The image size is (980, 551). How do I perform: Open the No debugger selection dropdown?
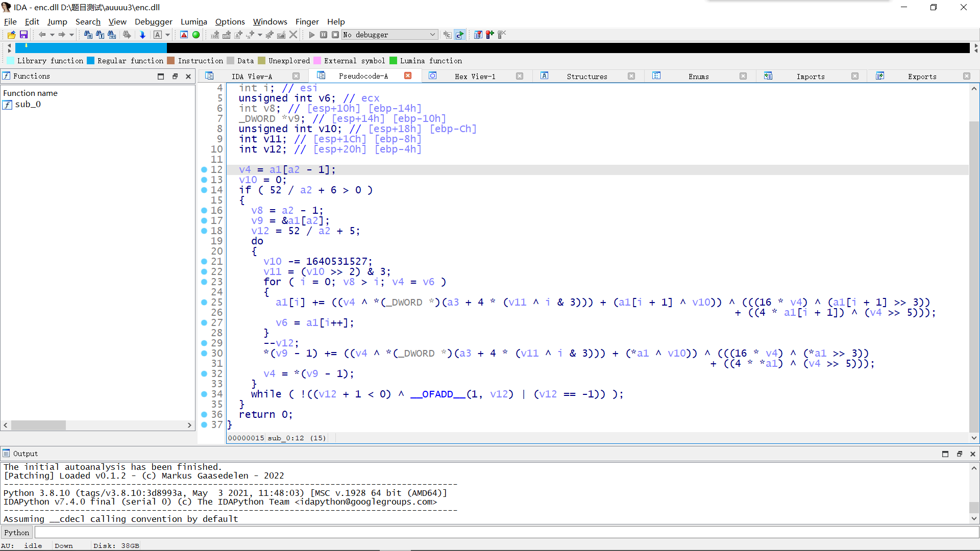coord(432,35)
